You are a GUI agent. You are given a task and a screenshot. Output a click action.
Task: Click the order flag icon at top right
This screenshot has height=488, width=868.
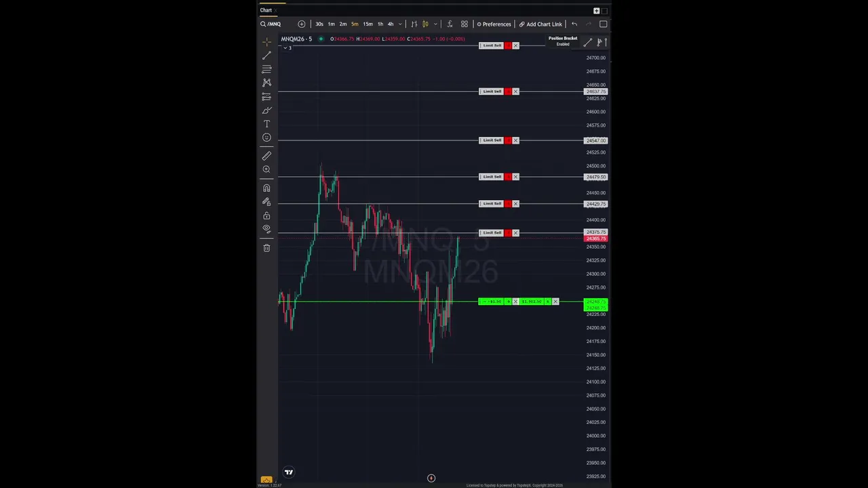pos(601,42)
